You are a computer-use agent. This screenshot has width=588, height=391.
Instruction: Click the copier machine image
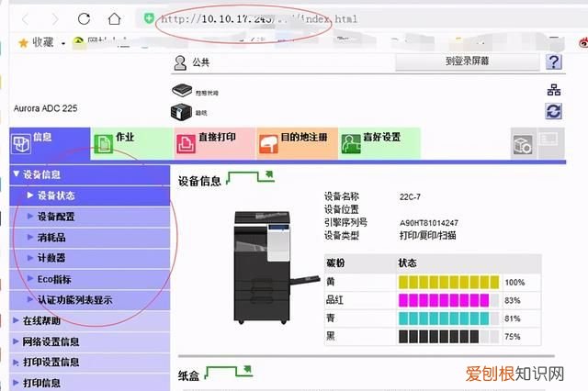tap(276, 268)
